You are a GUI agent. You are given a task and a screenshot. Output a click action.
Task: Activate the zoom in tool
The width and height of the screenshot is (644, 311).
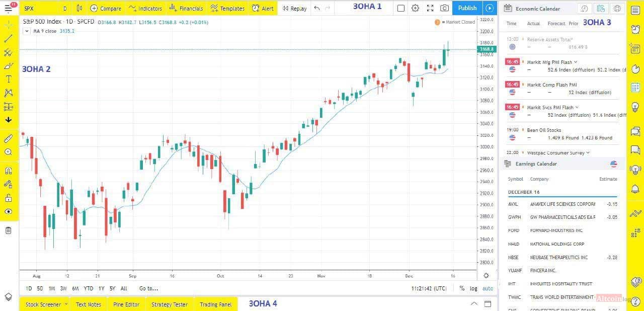pyautogui.click(x=9, y=151)
